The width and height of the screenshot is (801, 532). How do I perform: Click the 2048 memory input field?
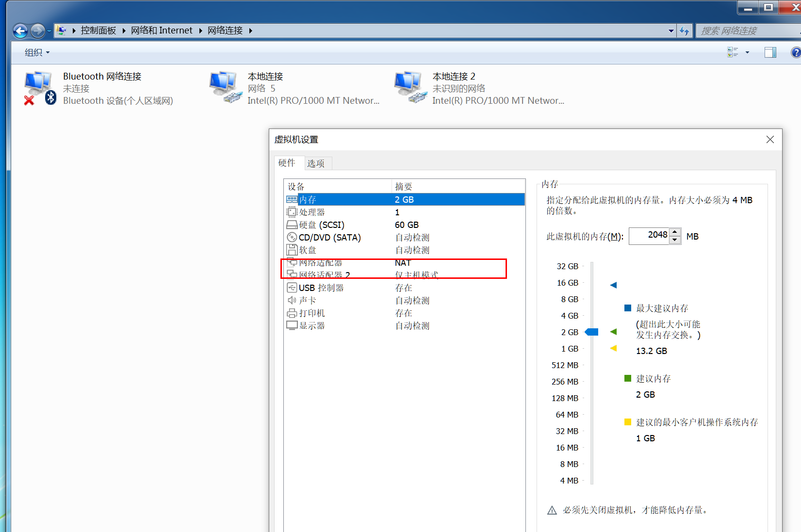click(649, 236)
